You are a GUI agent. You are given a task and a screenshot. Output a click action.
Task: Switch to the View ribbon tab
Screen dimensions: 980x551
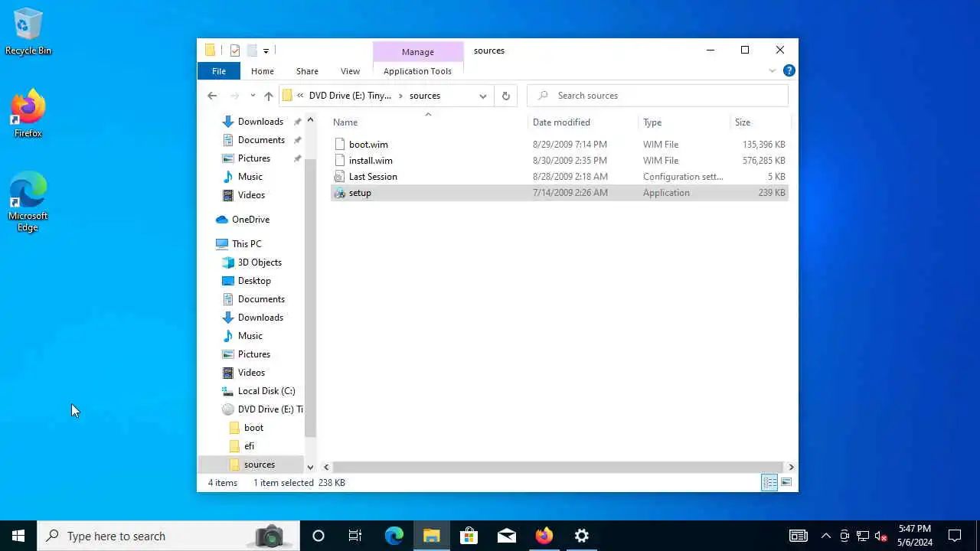pyautogui.click(x=350, y=71)
